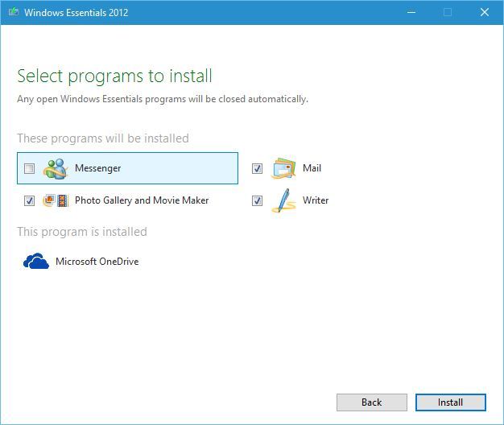Uncheck the Writer checkbox
This screenshot has width=504, height=425.
[x=257, y=200]
